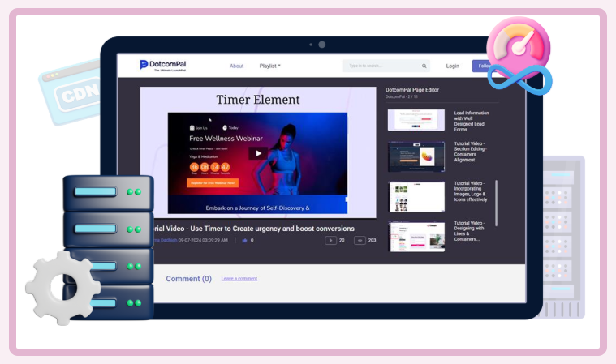This screenshot has height=364, width=616.
Task: Open the Login link
Action: click(x=453, y=66)
